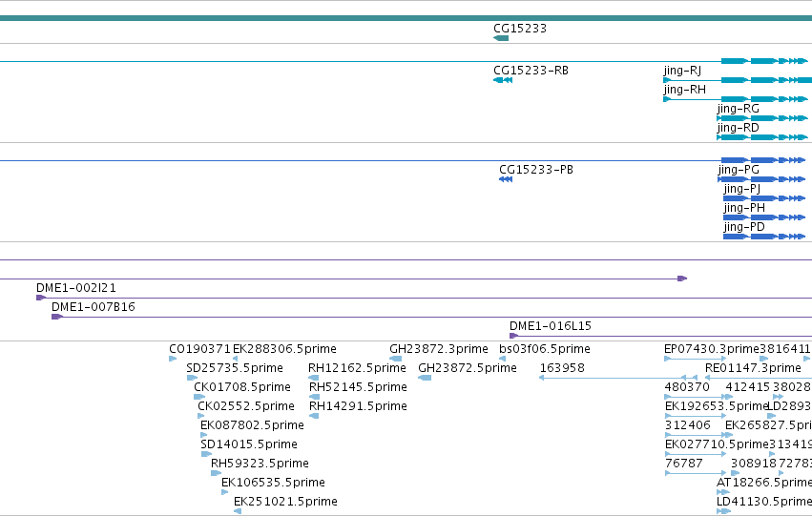Click the DME1-002I21 clone label
The image size is (812, 516).
76,288
